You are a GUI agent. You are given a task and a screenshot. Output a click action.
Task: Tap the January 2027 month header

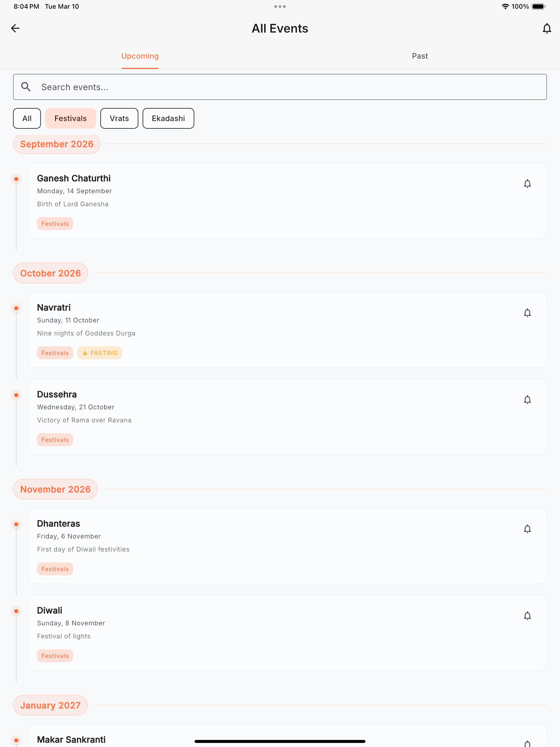50,705
